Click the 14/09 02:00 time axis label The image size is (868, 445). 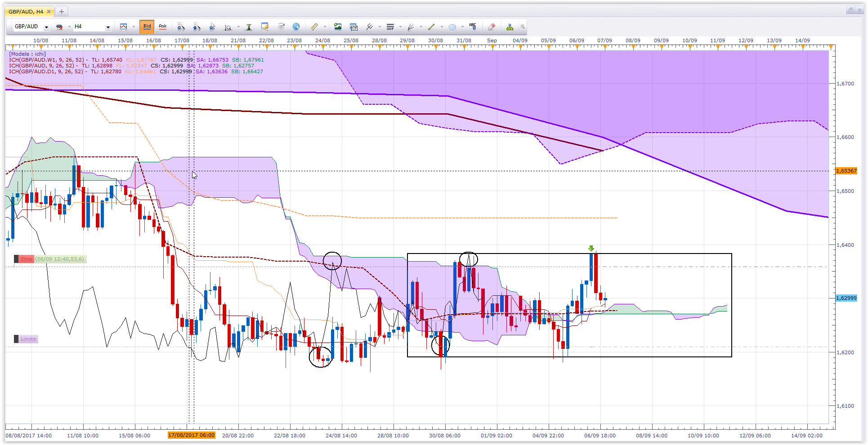pos(807,436)
